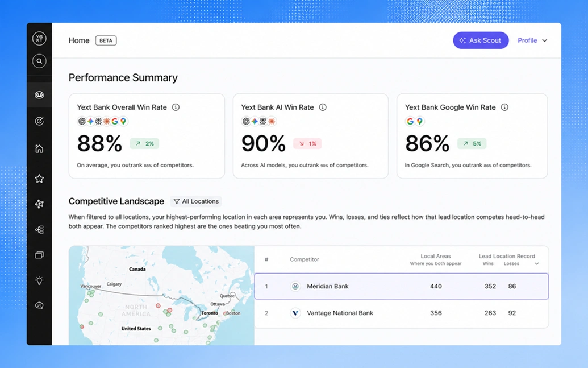The image size is (588, 368).
Task: Click the 88% overall win rate figure
Action: click(x=100, y=143)
